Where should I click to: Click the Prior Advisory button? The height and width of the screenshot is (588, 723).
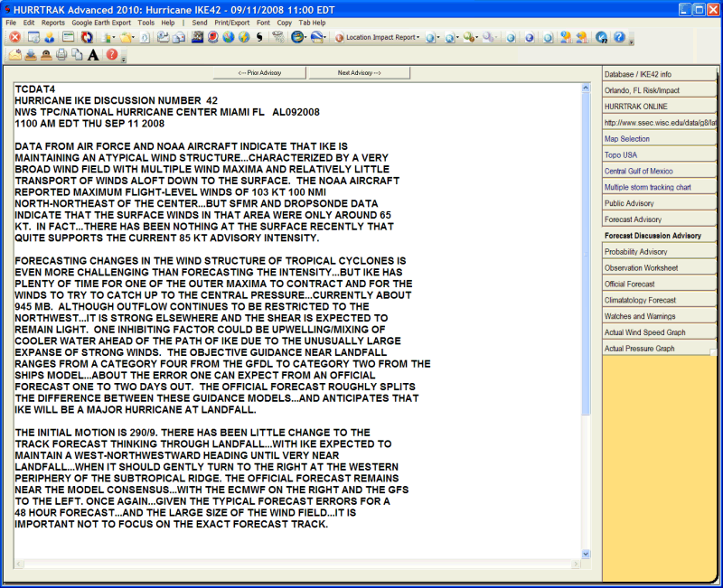pos(255,72)
